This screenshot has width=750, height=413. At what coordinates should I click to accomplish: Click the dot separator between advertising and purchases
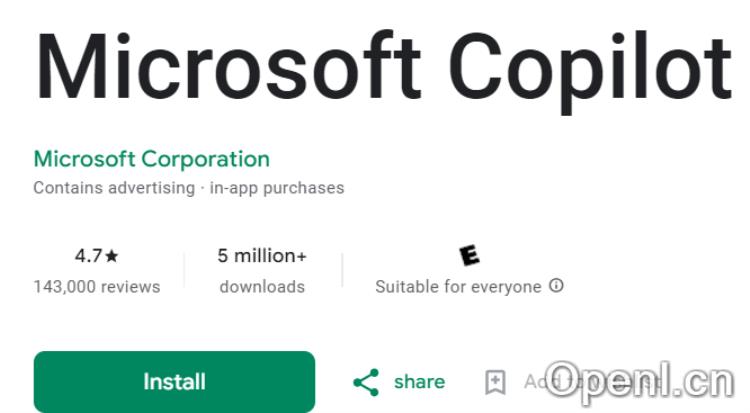[x=202, y=188]
